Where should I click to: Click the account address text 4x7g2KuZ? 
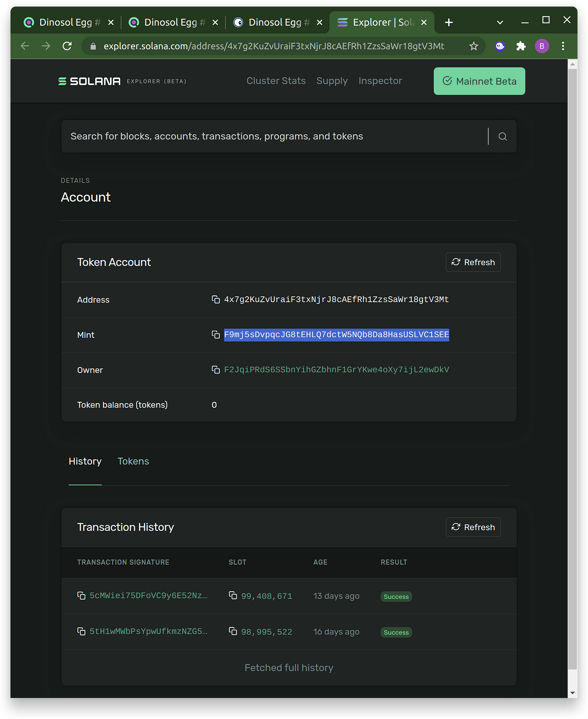click(336, 300)
